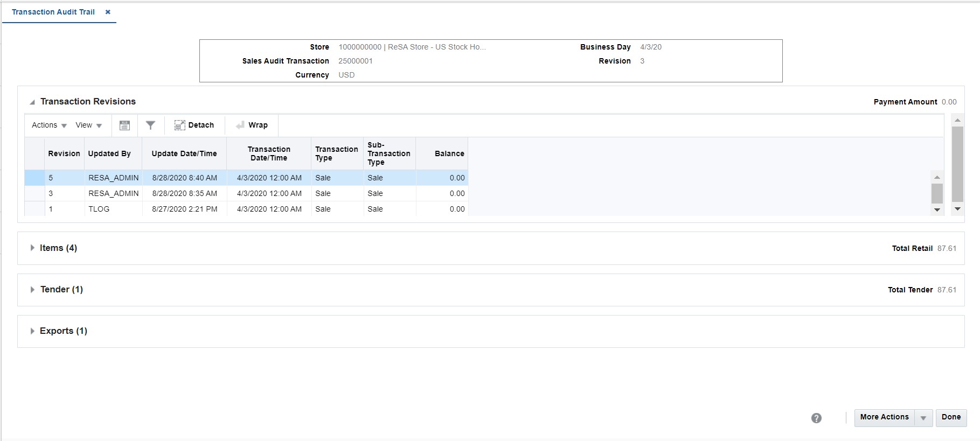Screen dimensions: 980x441
Task: Click the outer panel scrollbar down arrow
Action: coord(957,209)
